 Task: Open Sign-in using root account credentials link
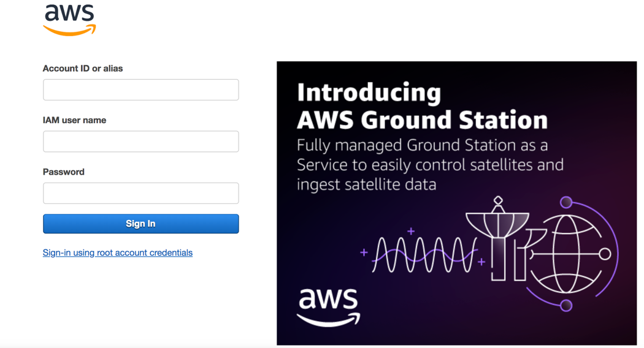click(x=117, y=252)
